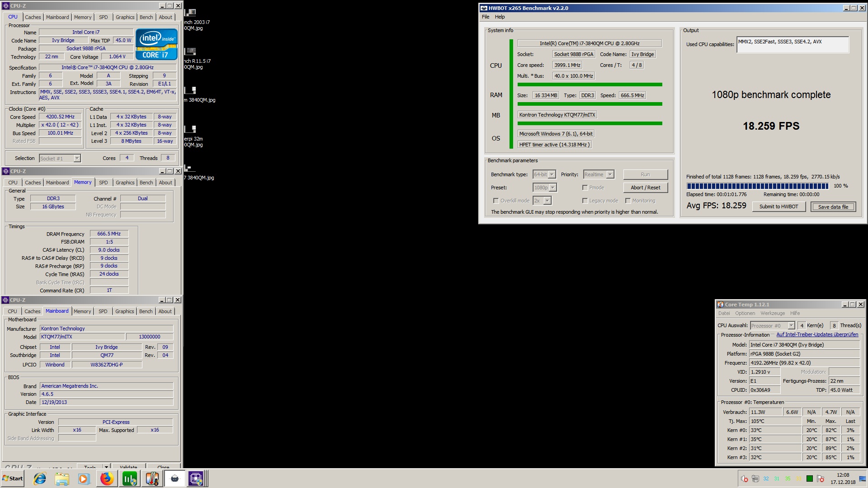Click the top CPU-Z window title icon
868x488 pixels.
pos(5,6)
